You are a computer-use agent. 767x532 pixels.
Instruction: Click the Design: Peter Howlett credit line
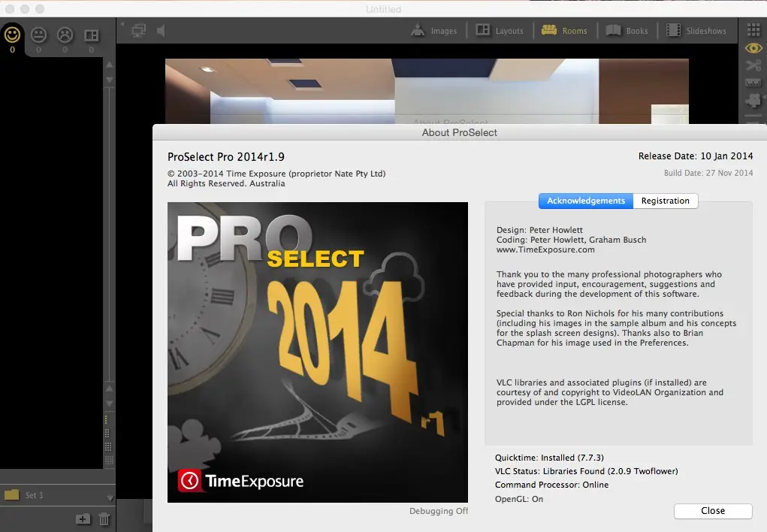[539, 230]
